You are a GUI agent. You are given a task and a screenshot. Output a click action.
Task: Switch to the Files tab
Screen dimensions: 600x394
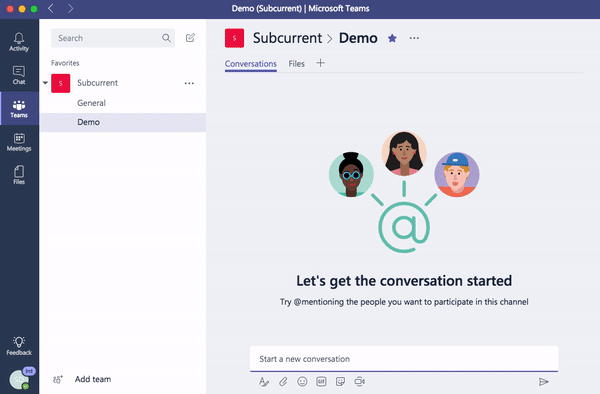(x=297, y=63)
